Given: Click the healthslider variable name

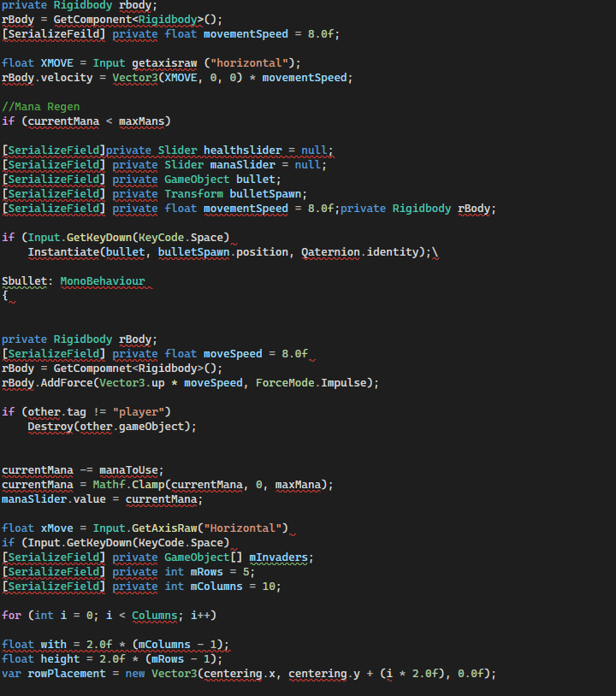Looking at the screenshot, I should click(x=242, y=150).
